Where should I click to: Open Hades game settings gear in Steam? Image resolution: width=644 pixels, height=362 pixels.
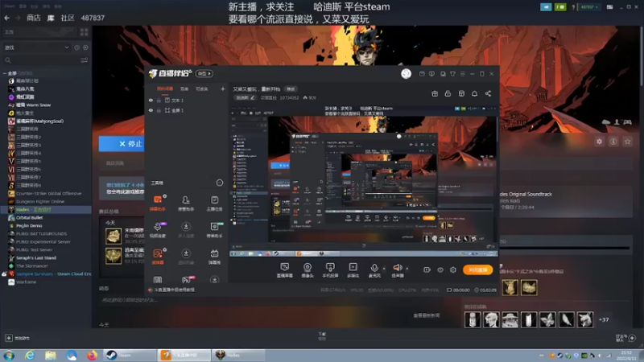[599, 142]
